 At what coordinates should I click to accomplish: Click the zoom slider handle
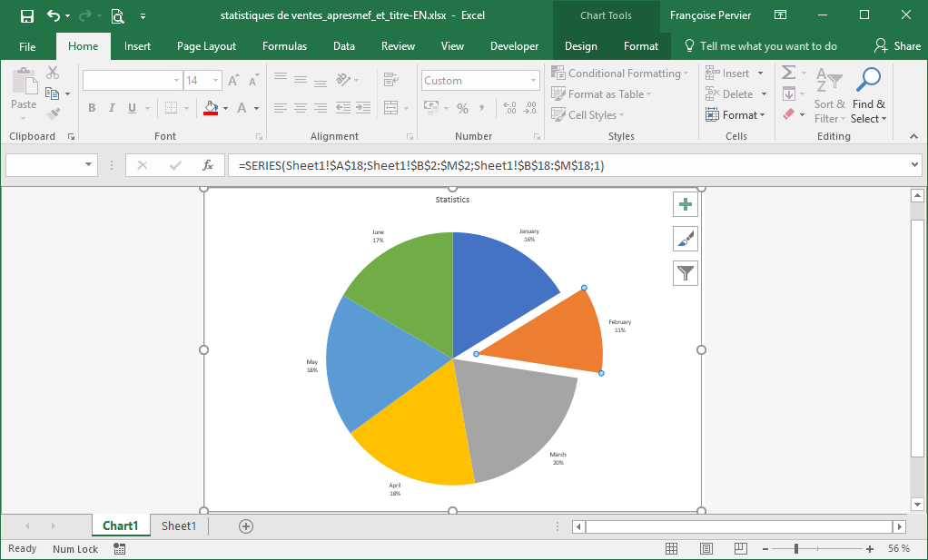click(796, 549)
